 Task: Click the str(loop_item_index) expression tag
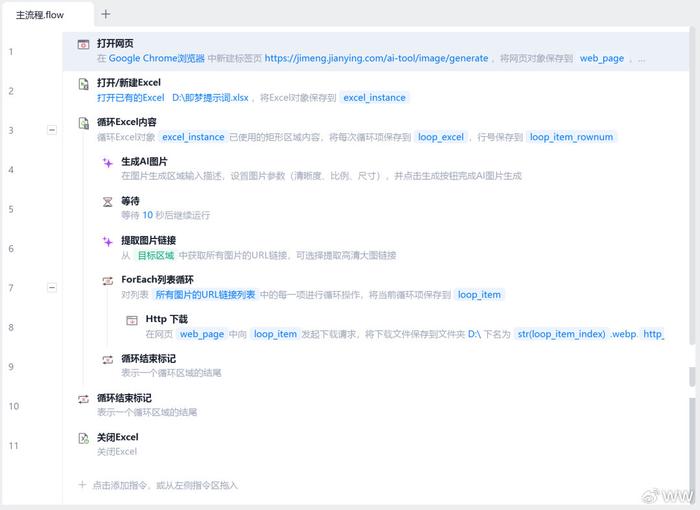point(561,334)
